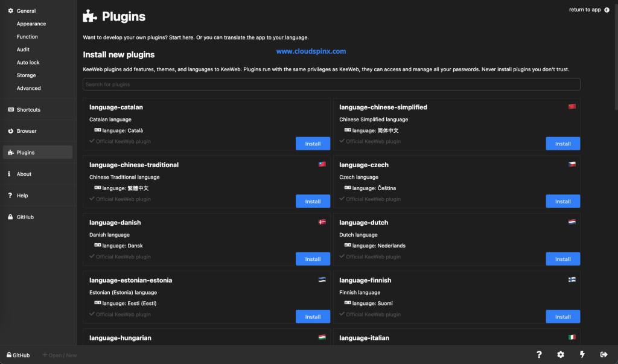Select Audit in the sidebar
Viewport: 618px width, 364px height.
click(x=22, y=49)
